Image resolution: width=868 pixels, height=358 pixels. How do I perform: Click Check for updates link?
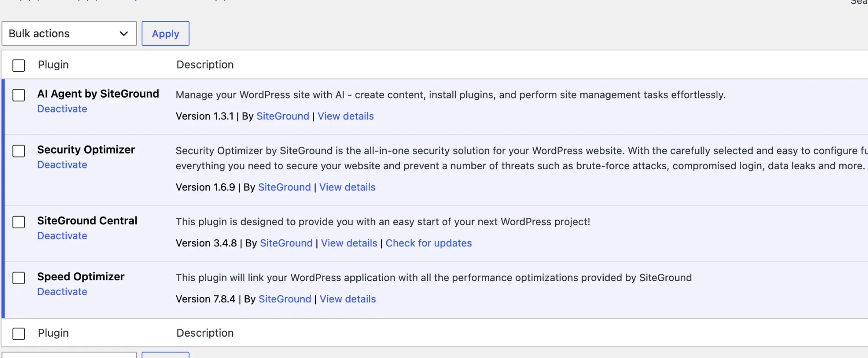(x=429, y=243)
